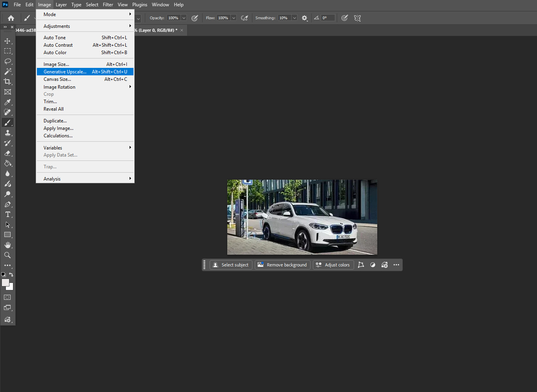Open Canvas Size menu entry
Screen dimensions: 537x392
pyautogui.click(x=57, y=79)
